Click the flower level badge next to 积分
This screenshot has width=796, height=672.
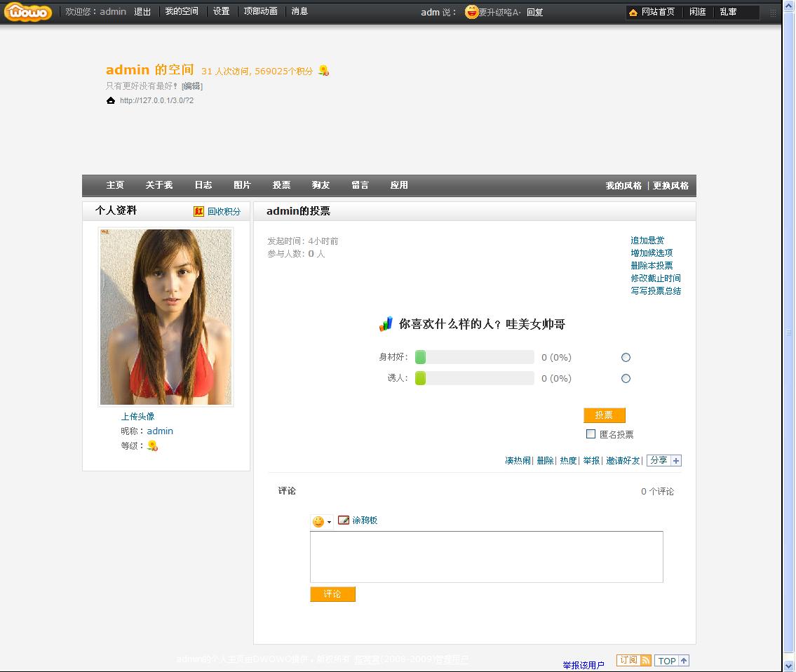tap(323, 71)
